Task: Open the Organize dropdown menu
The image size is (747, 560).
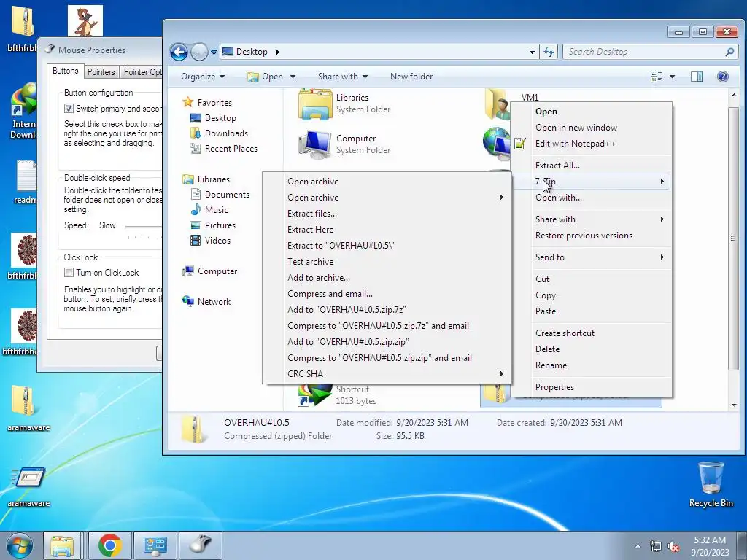Action: coord(203,77)
